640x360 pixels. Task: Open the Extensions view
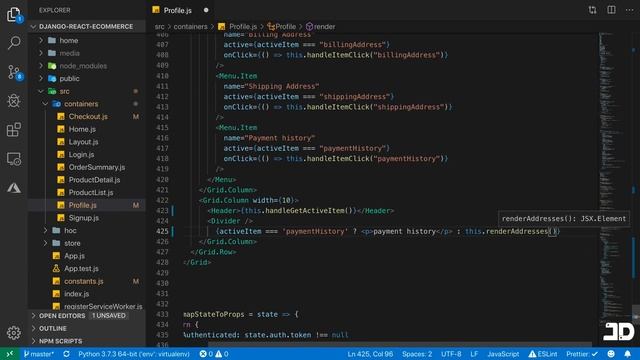[14, 130]
